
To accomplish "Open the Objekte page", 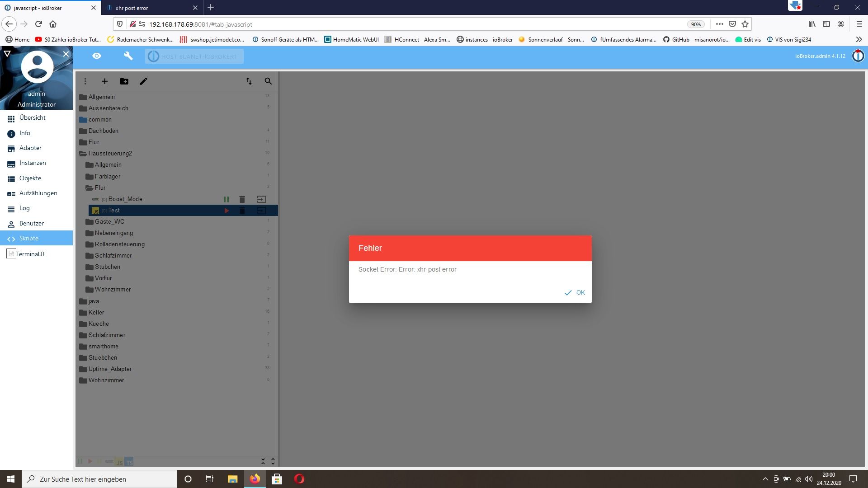I will tap(36, 178).
